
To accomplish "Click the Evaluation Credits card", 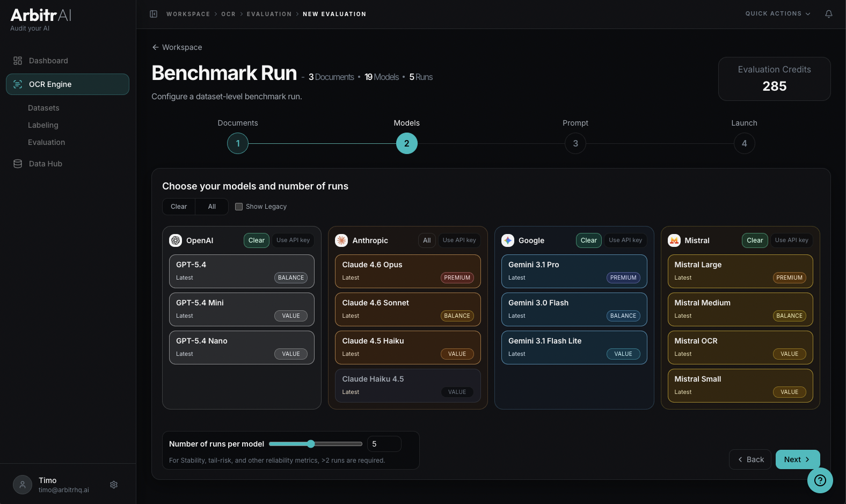I will (775, 79).
